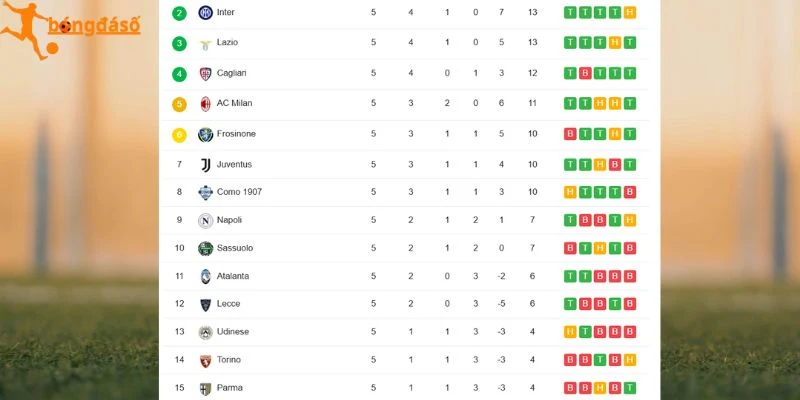This screenshot has height=400, width=800.
Task: Click the Napoli N crest icon
Action: [x=206, y=220]
